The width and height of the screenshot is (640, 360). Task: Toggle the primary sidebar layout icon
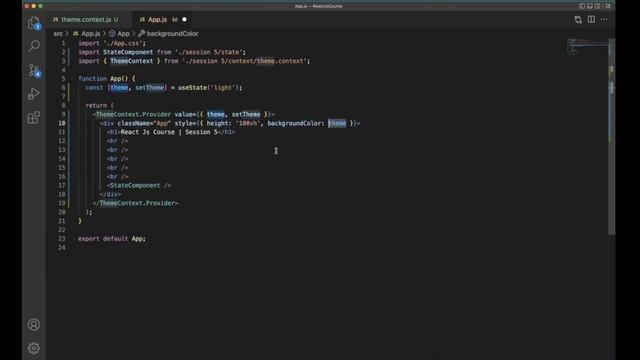coord(582,6)
